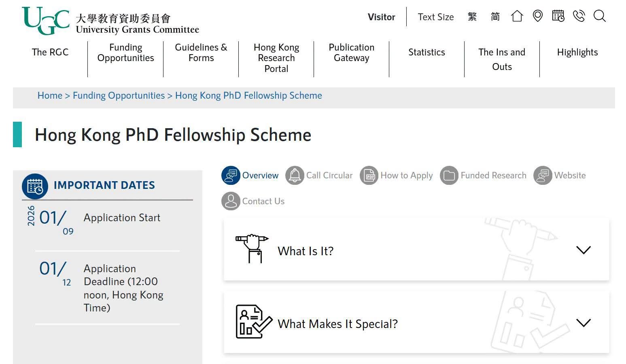Open the Statistics menu item
The image size is (626, 364).
(427, 52)
